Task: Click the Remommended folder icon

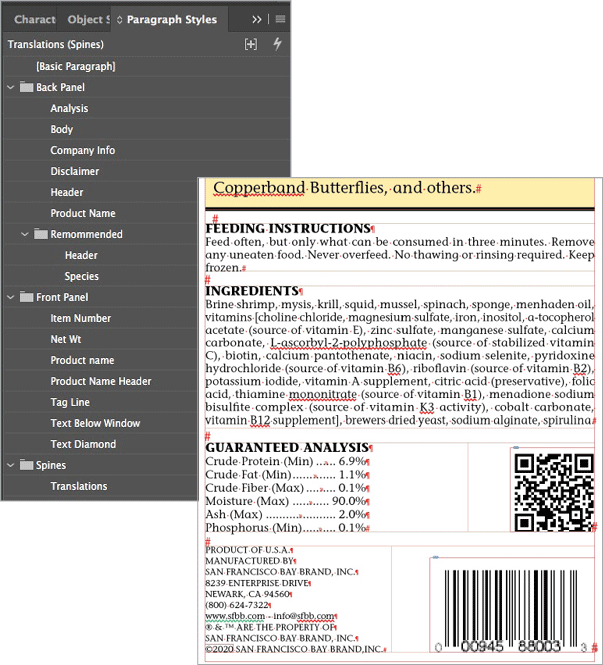Action: click(41, 234)
